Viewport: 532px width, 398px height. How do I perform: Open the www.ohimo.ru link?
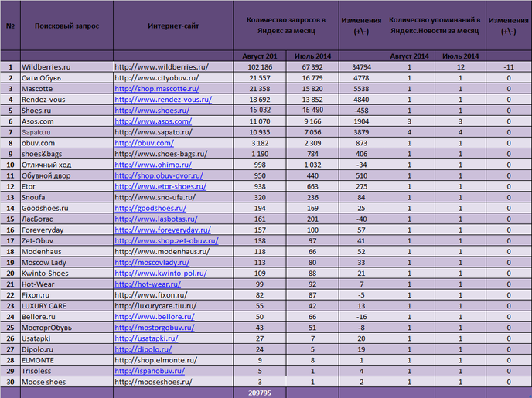(x=153, y=165)
